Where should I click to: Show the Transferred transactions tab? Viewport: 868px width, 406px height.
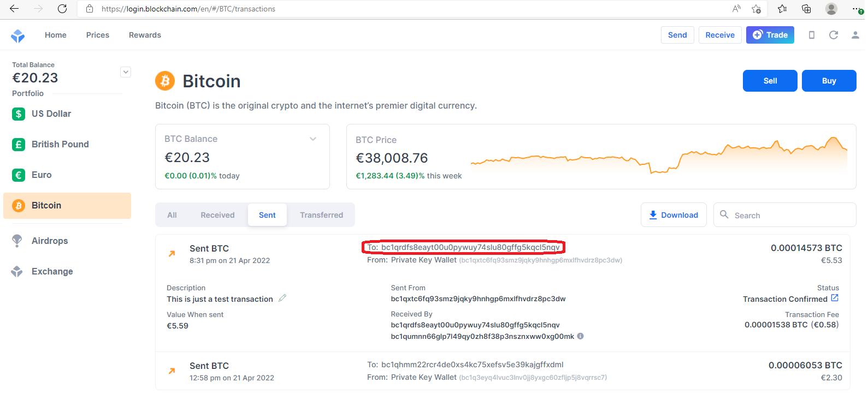point(321,215)
